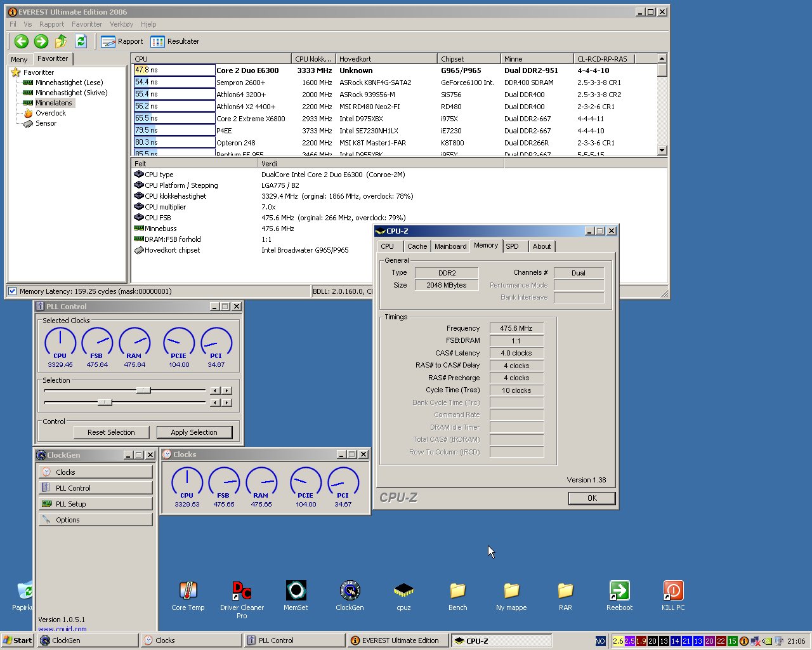Sort by the CPU klokk... column header
The height and width of the screenshot is (650, 812).
click(313, 59)
